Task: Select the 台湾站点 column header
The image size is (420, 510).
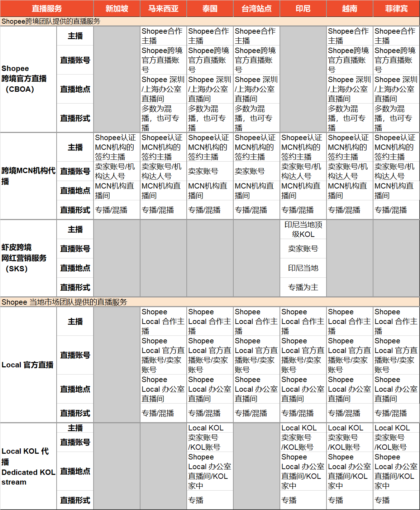Action: [x=257, y=9]
